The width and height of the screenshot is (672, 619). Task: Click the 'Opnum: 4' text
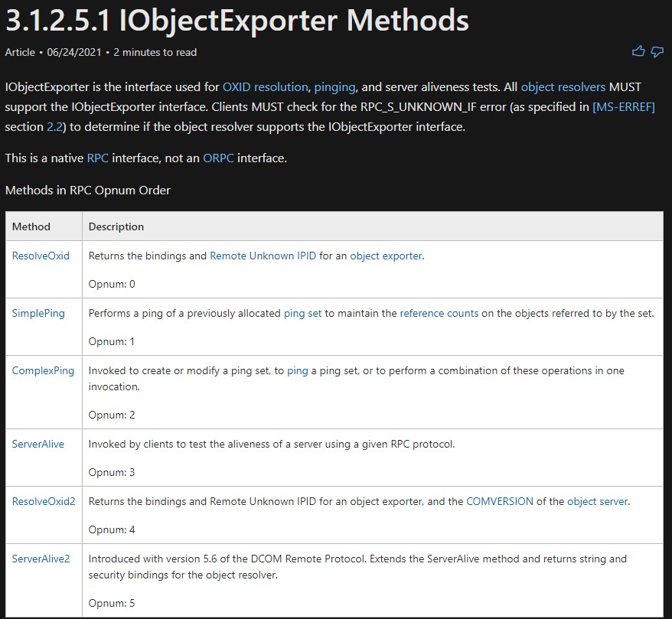[x=112, y=529]
